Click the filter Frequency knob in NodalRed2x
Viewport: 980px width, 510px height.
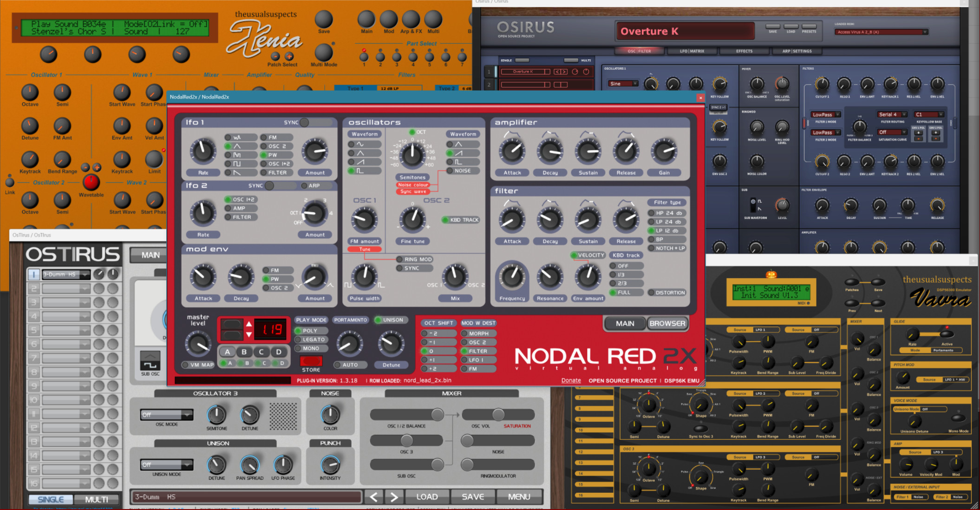click(512, 276)
